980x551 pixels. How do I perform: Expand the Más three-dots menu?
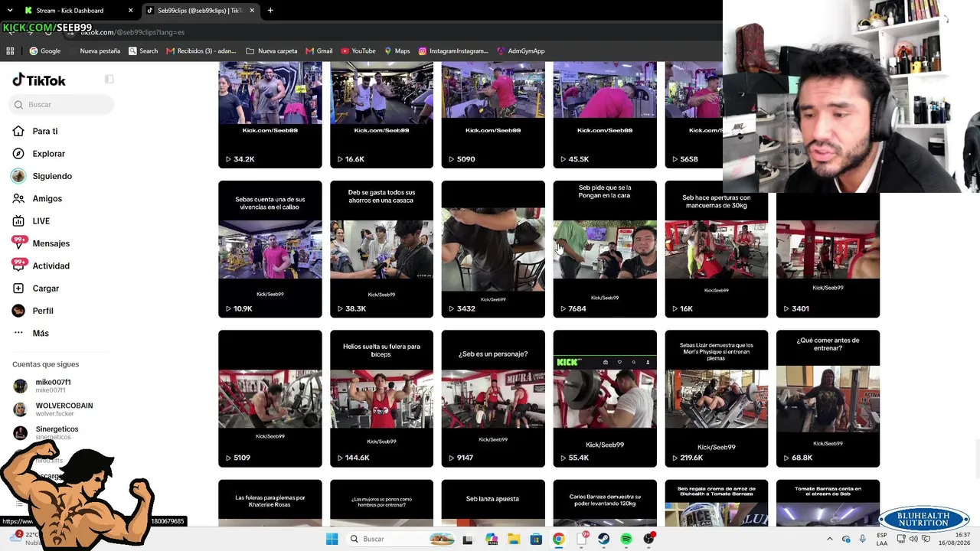click(x=18, y=333)
